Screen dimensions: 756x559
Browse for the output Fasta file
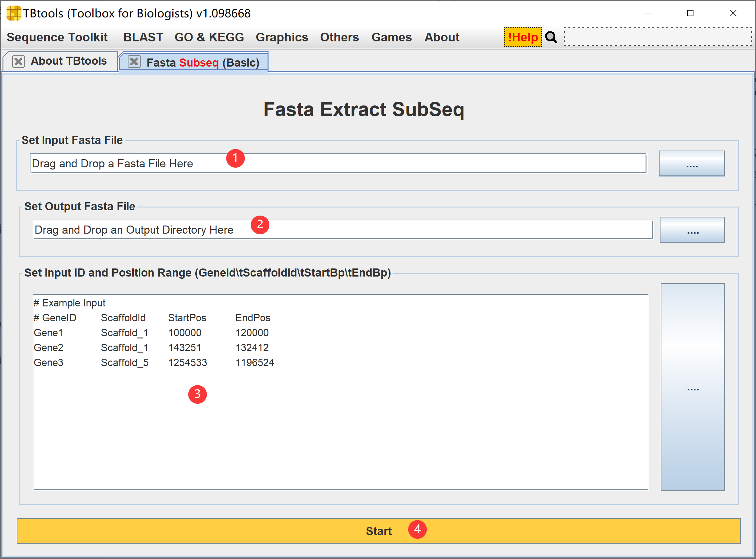tap(692, 230)
